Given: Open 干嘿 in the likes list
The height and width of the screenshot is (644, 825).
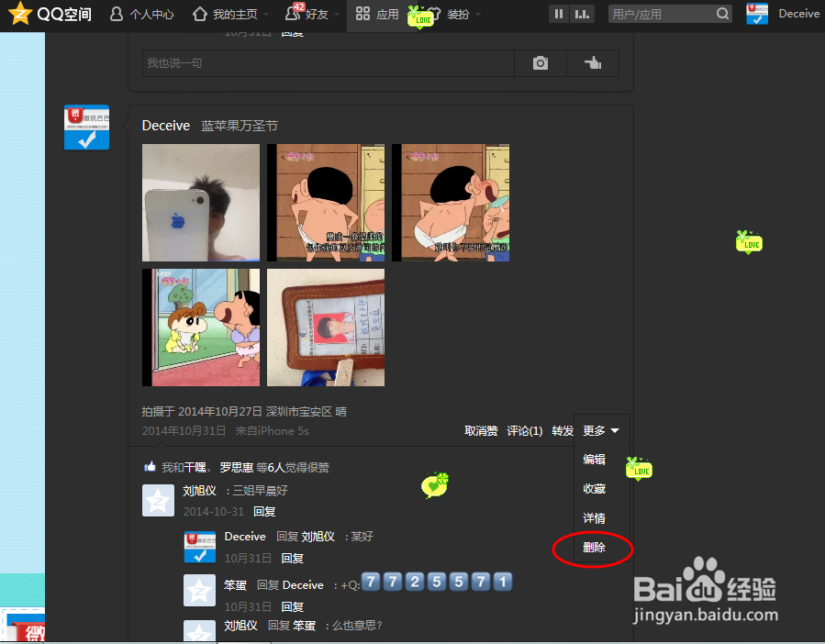Looking at the screenshot, I should coord(195,468).
